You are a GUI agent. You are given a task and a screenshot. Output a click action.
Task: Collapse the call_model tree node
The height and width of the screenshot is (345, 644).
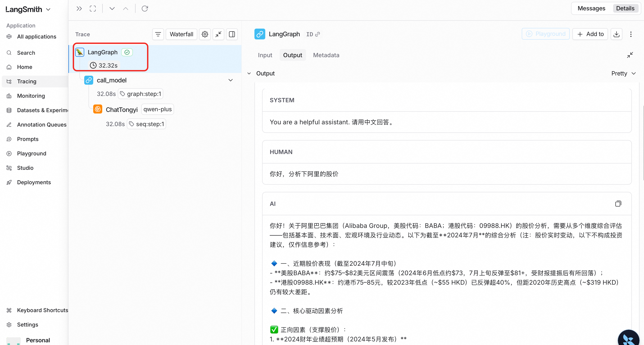(231, 80)
